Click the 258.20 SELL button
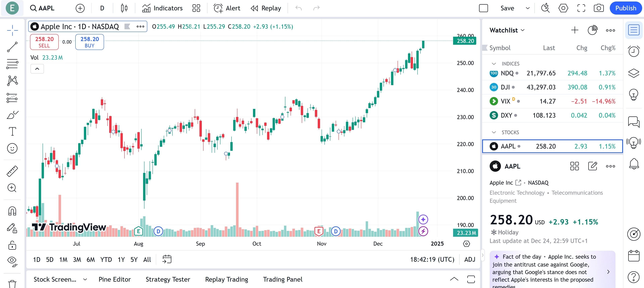The height and width of the screenshot is (288, 644). click(44, 42)
